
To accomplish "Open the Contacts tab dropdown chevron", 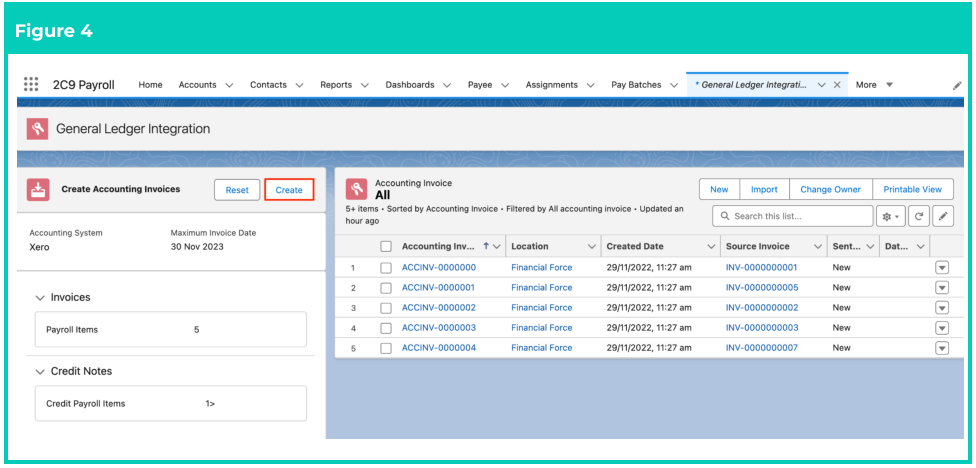I will click(299, 85).
